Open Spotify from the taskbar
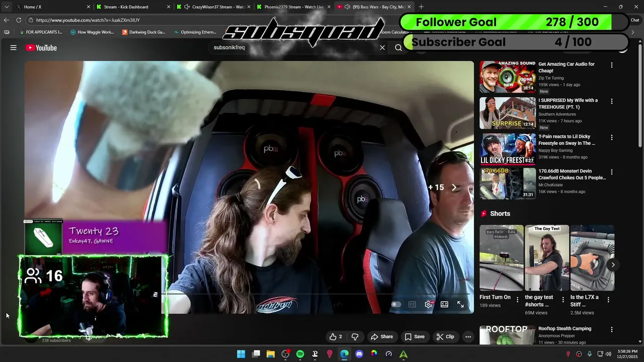 click(x=300, y=354)
